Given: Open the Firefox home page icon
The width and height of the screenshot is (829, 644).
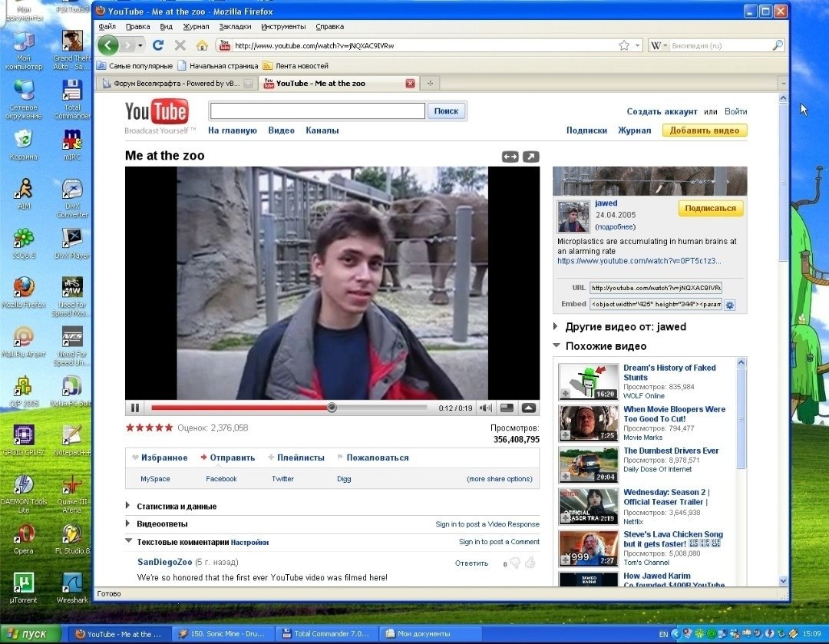Looking at the screenshot, I should pyautogui.click(x=202, y=45).
